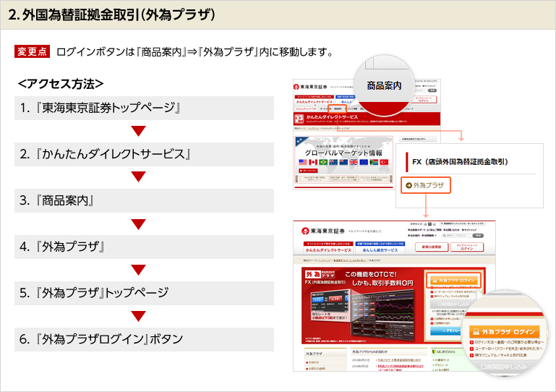Click オンライントレード ログイン in the upper screenshot
556x392 pixels.
click(424, 99)
